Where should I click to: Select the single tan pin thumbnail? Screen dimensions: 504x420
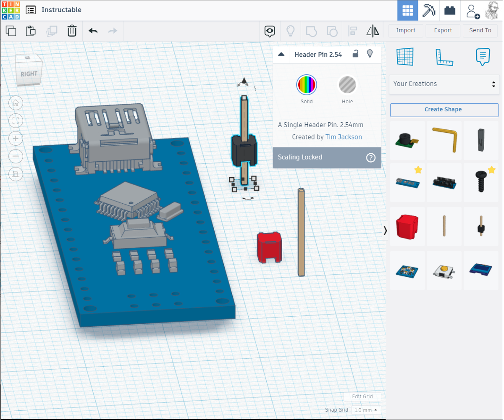[444, 226]
